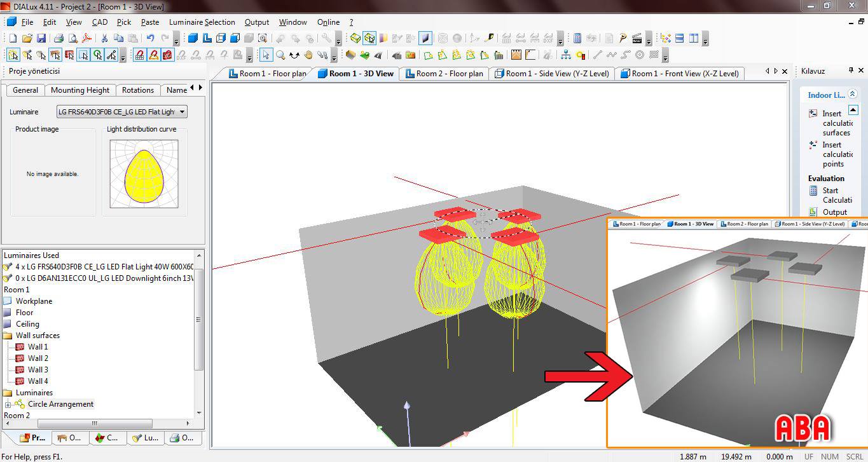Open Print Preview with magnifier-page icon
This screenshot has width=868, height=462.
click(72, 39)
